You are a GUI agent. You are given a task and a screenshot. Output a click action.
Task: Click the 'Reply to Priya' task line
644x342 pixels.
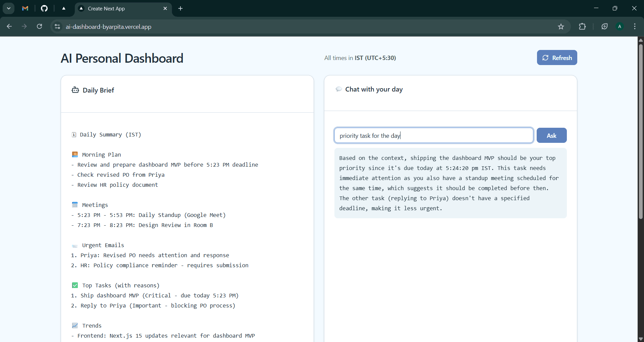click(153, 305)
